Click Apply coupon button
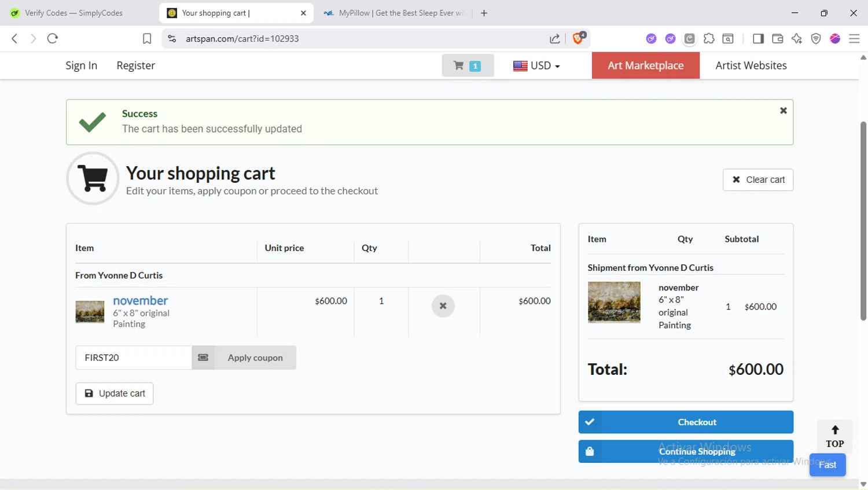The height and width of the screenshot is (490, 868). pos(255,358)
